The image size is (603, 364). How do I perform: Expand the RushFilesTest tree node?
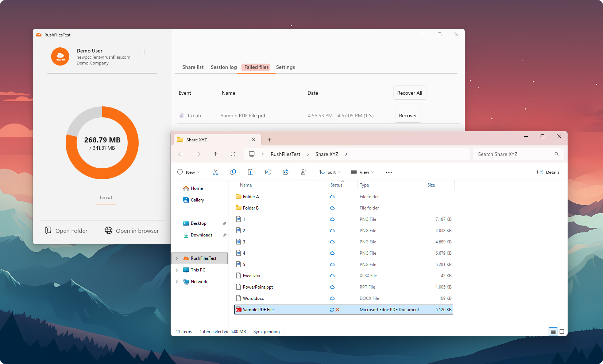click(177, 258)
